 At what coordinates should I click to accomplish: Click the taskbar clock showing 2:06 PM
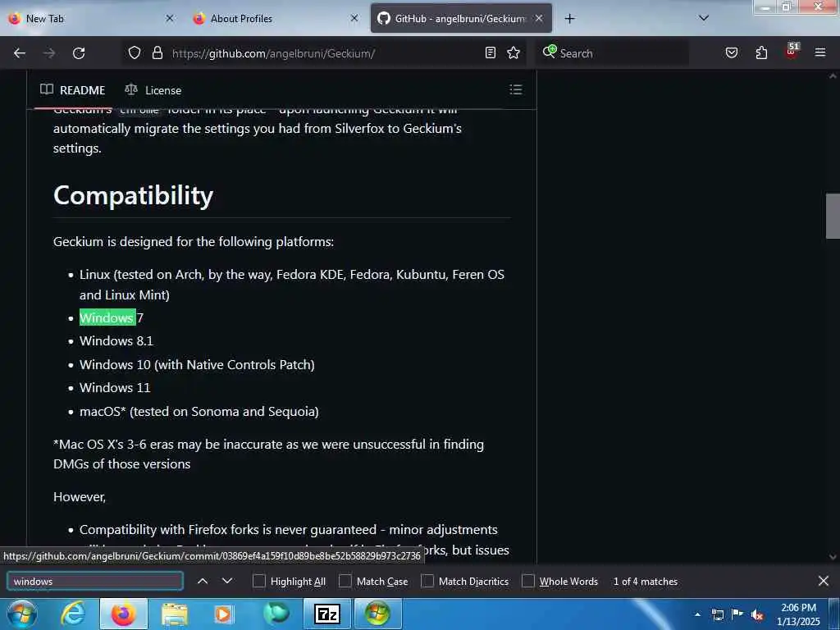tap(798, 614)
